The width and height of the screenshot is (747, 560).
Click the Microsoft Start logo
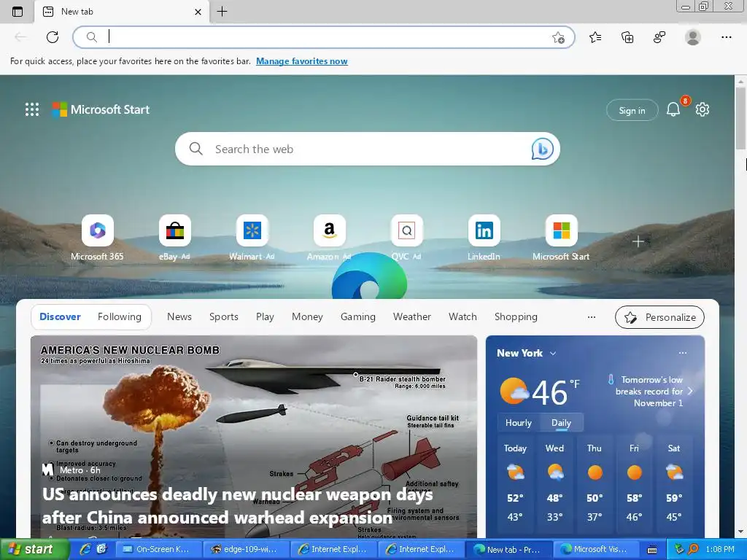101,109
